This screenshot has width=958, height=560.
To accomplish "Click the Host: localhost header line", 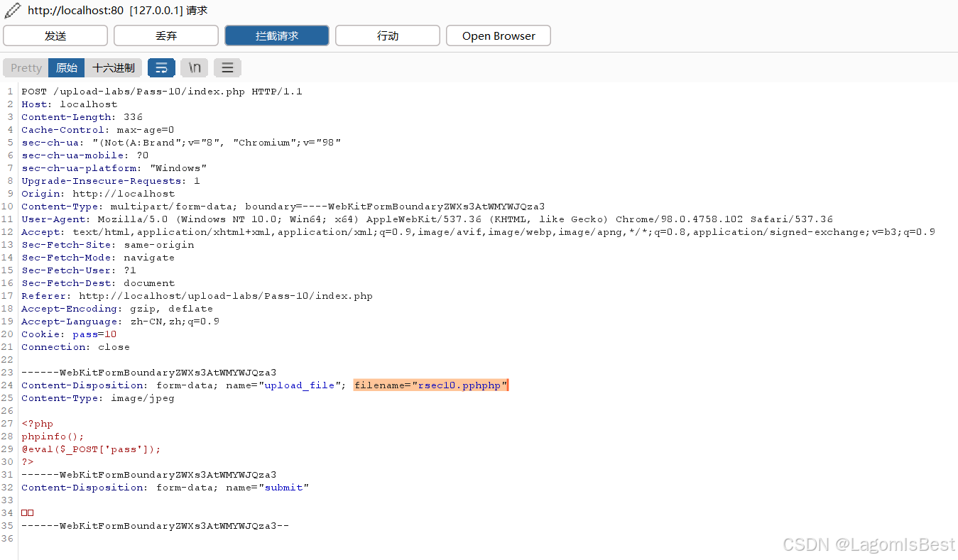I will point(70,104).
